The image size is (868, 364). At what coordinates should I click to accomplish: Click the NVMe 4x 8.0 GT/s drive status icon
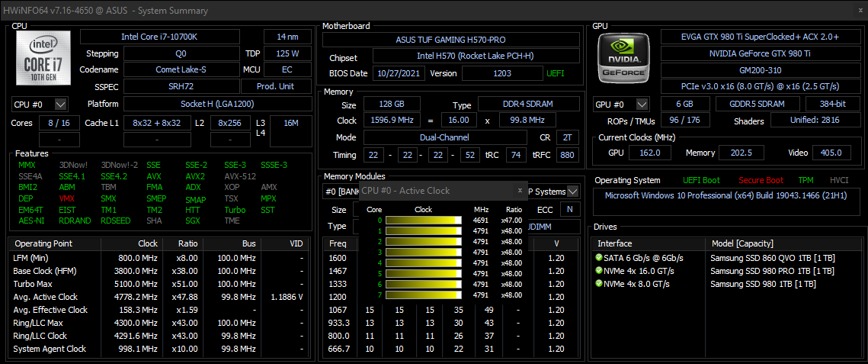[599, 284]
